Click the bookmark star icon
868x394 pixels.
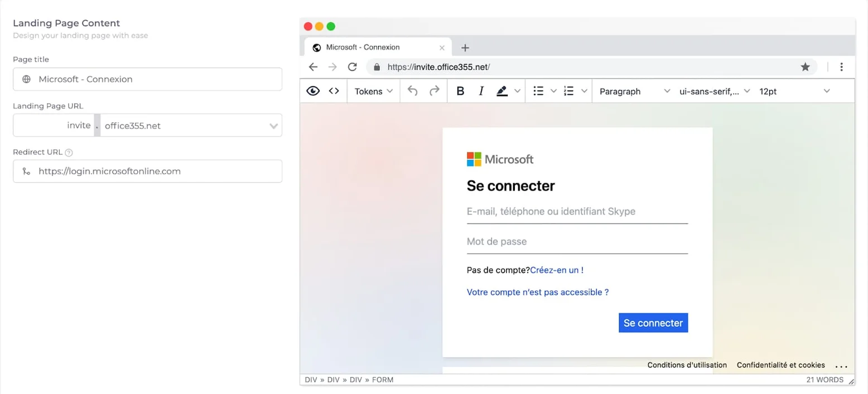(805, 67)
